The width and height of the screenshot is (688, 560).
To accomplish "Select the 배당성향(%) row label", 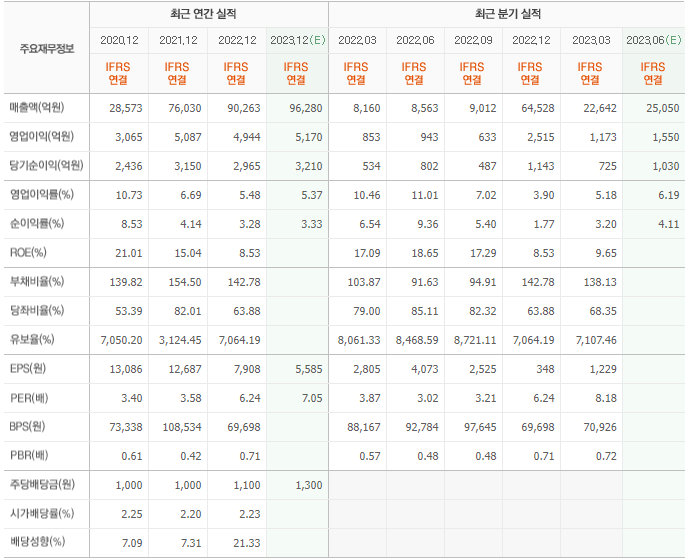I will coord(37,542).
